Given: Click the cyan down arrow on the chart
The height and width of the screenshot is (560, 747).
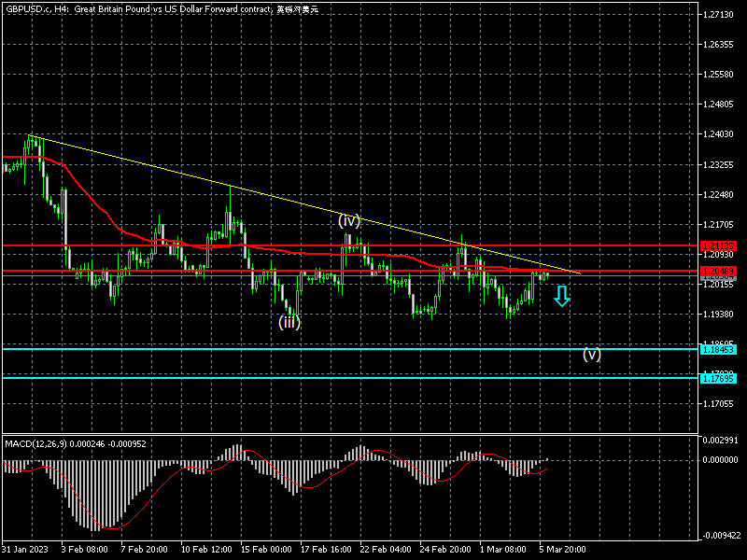Looking at the screenshot, I should click(x=561, y=297).
